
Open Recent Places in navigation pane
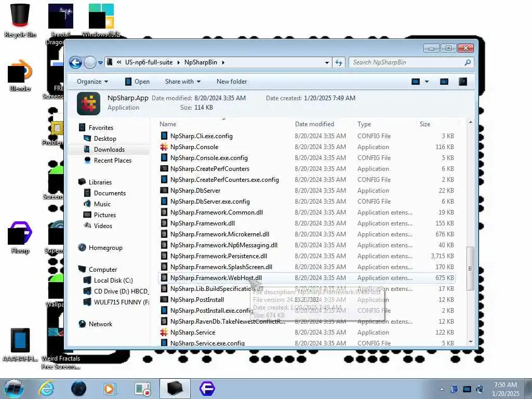click(112, 161)
